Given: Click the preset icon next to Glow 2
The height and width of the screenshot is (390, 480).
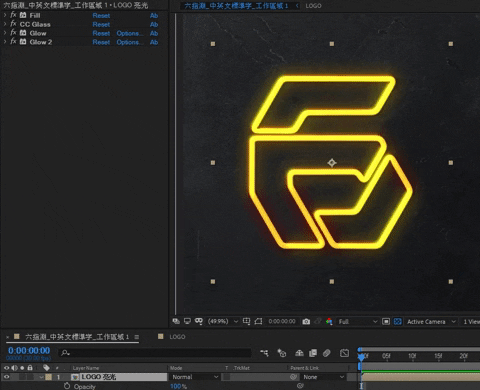Looking at the screenshot, I should pos(23,42).
